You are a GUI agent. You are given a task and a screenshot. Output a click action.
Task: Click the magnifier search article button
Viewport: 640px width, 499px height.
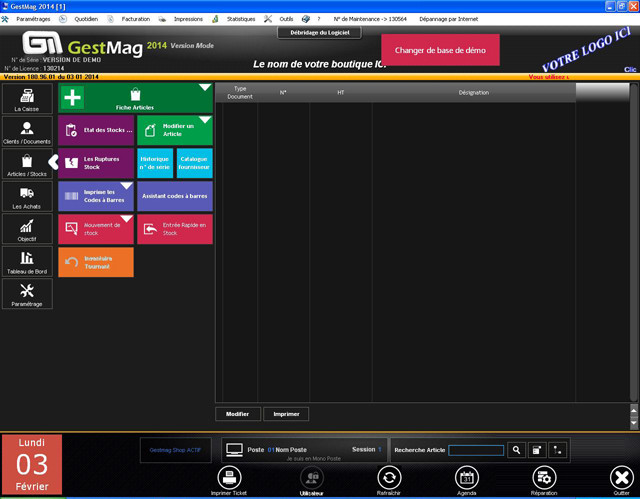[x=516, y=450]
